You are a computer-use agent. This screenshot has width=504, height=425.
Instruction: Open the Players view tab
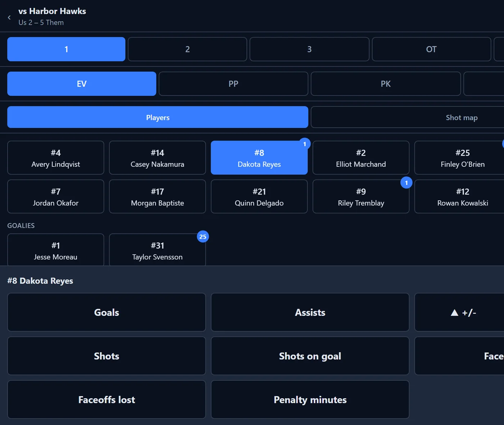coord(158,117)
